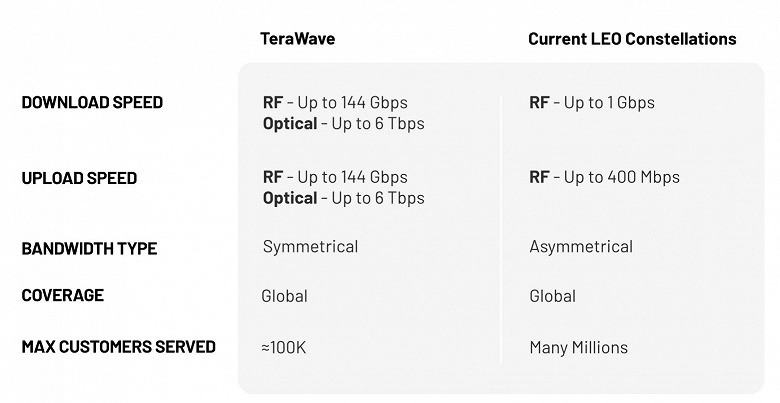Click the Many Millions customers value
This screenshot has height=403, width=780.
tap(579, 347)
